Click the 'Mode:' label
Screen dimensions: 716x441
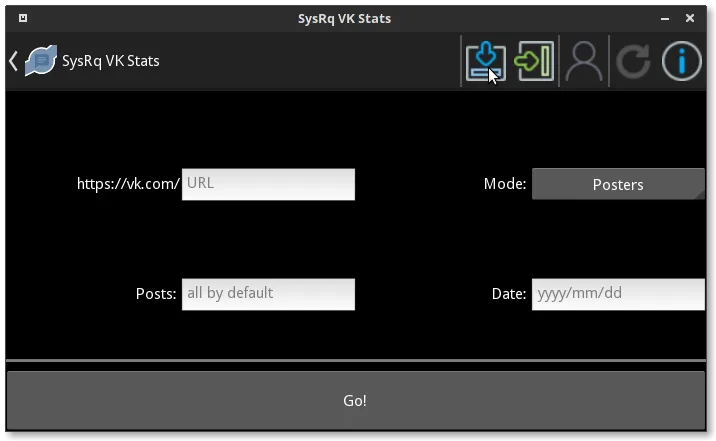click(x=505, y=184)
